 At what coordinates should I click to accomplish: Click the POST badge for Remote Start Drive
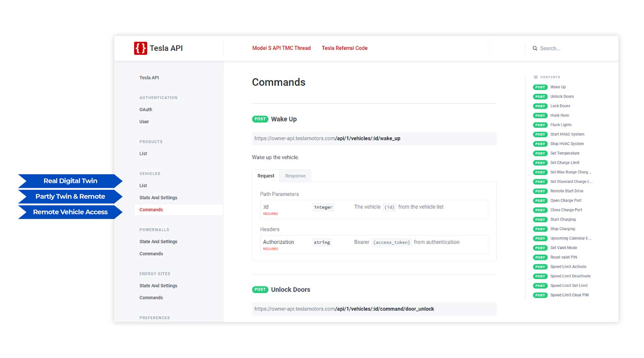[x=540, y=191]
